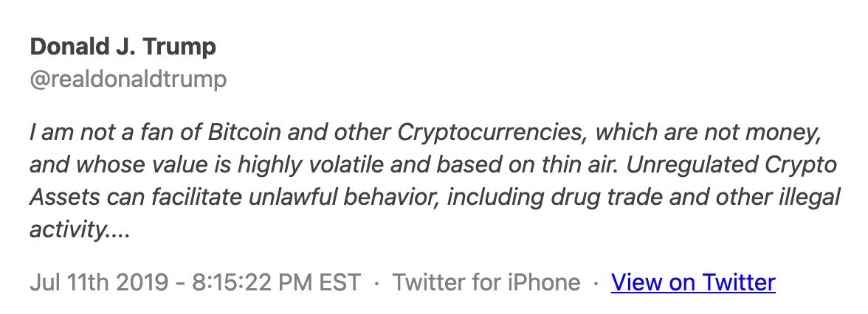Click the dot separator before Twitter for iPhone
Image resolution: width=868 pixels, height=314 pixels.
click(377, 283)
